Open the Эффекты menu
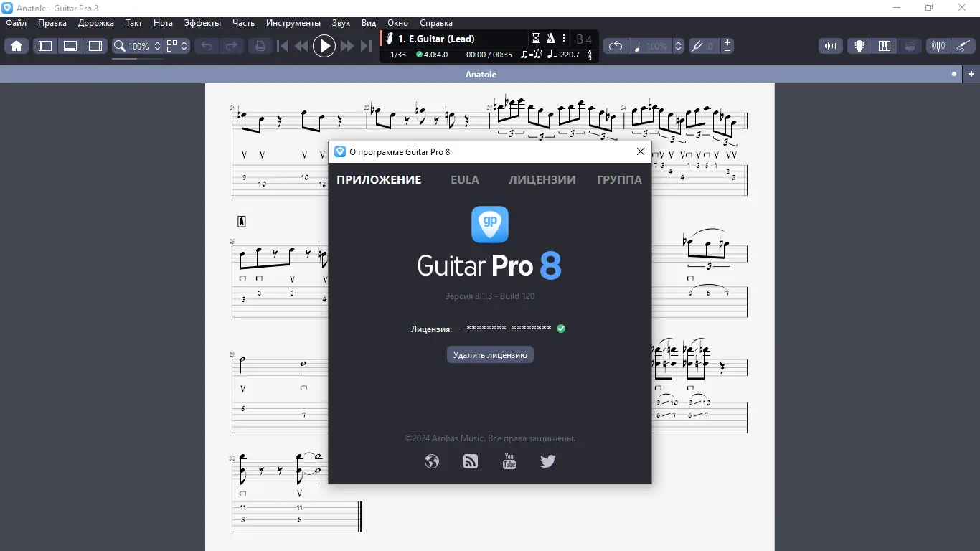The image size is (980, 551). click(x=202, y=23)
